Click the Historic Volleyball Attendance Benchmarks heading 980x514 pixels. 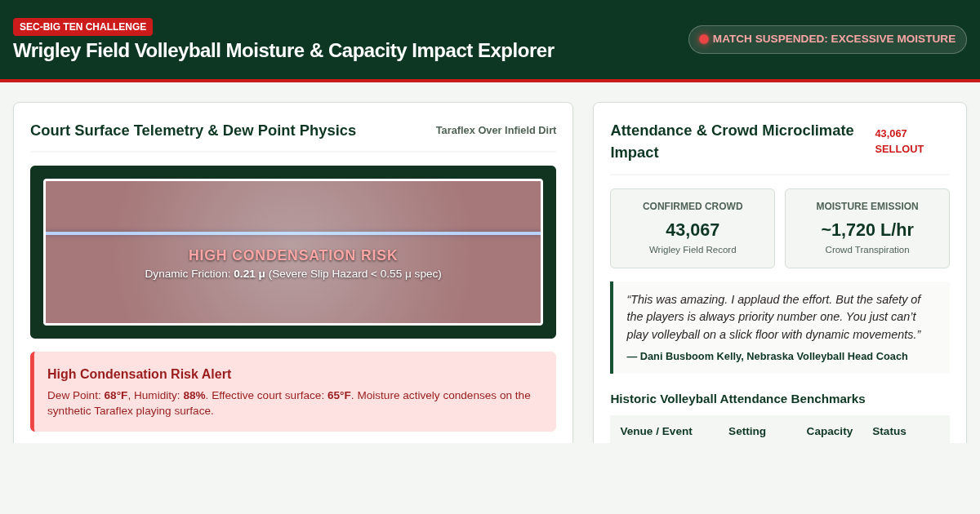click(737, 399)
